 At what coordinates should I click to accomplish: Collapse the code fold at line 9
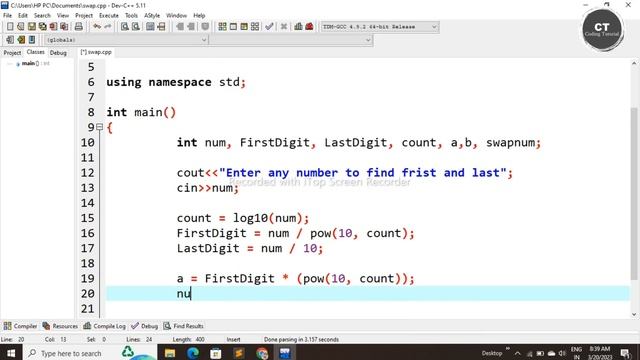point(99,127)
